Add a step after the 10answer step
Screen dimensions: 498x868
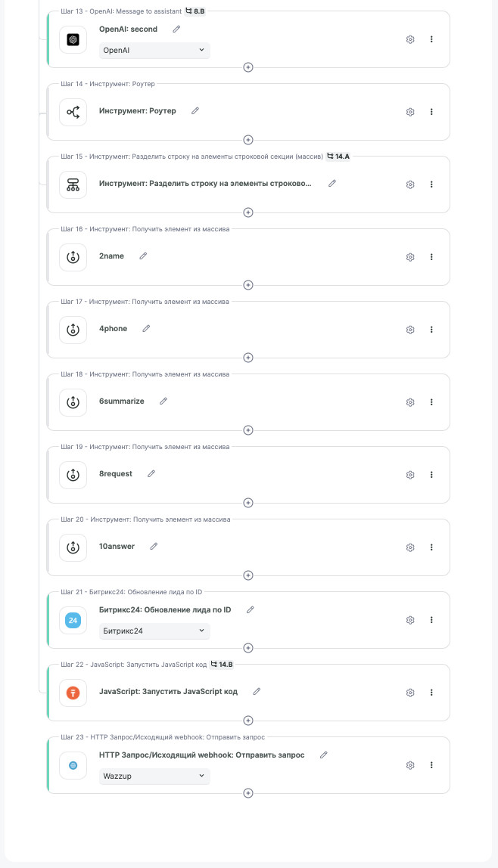[248, 575]
